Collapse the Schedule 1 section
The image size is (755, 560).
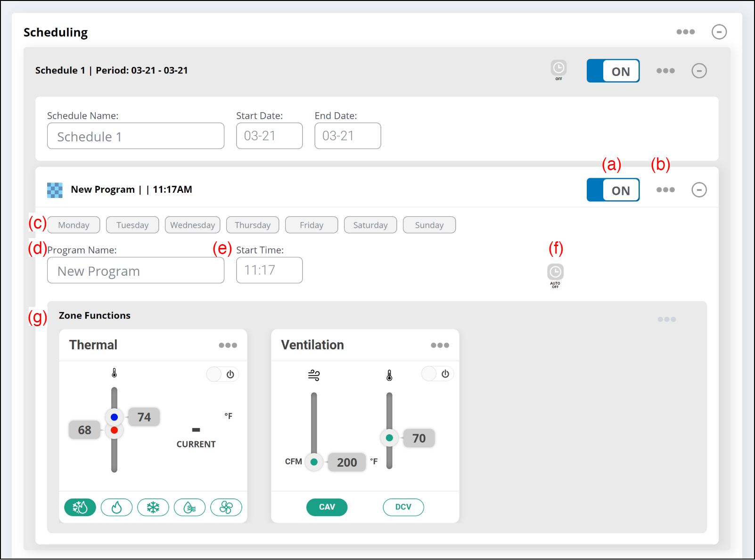[x=699, y=71]
